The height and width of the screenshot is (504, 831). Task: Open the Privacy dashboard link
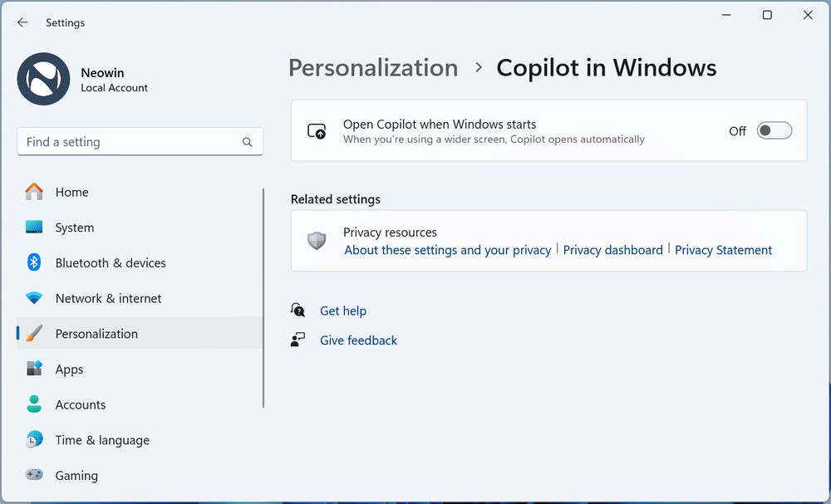(612, 250)
